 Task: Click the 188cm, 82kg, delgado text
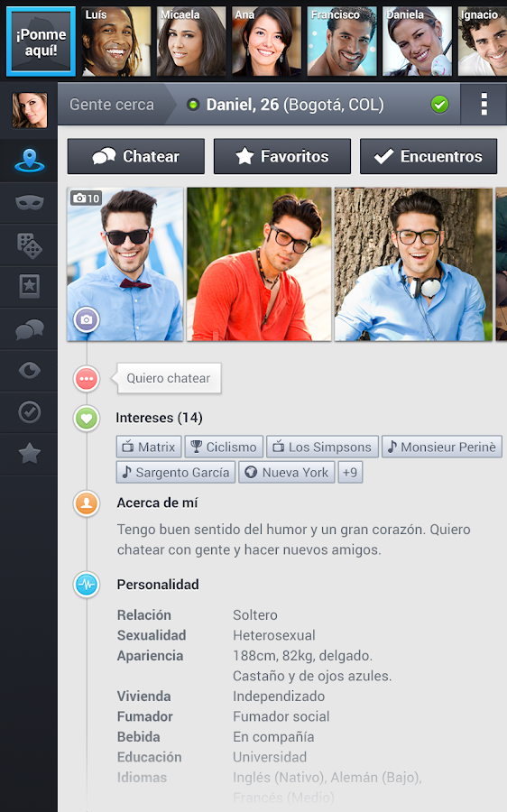(302, 656)
